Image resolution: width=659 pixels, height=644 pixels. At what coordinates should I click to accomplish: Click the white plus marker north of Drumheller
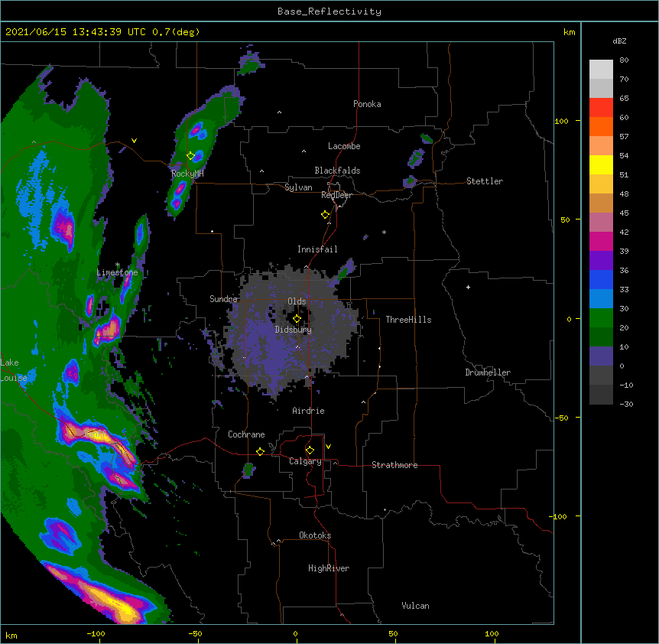468,287
